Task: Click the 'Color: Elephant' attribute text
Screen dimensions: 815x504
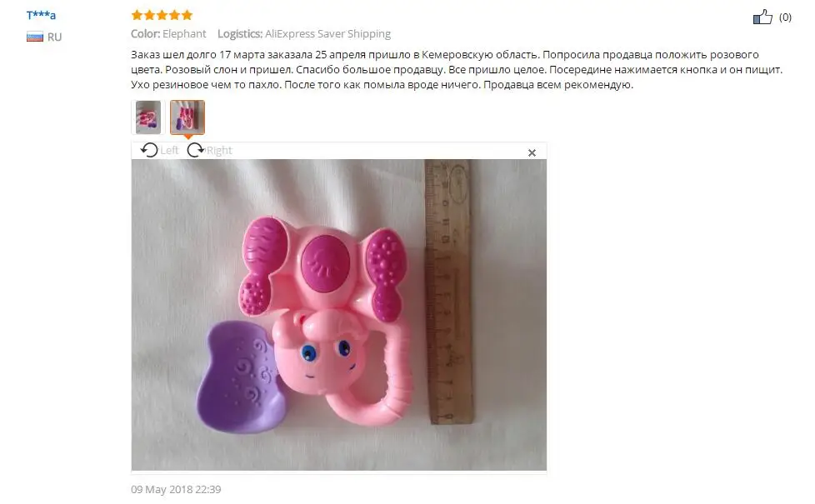Action: 168,34
